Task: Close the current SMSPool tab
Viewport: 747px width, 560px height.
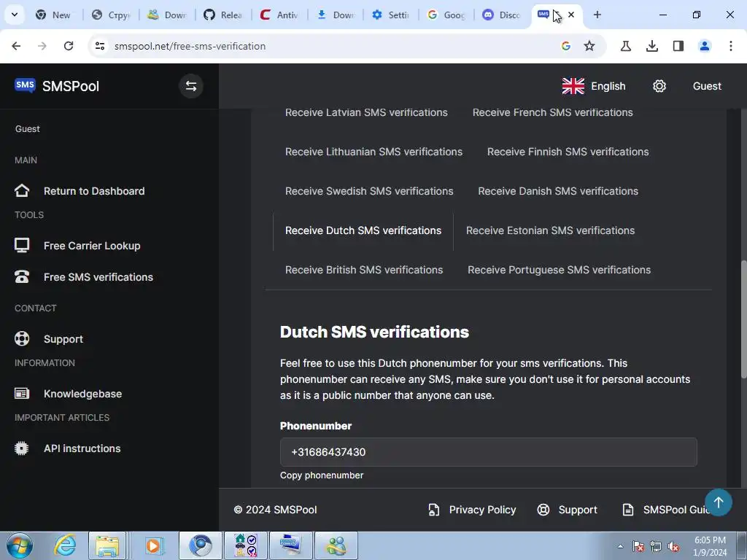Action: (x=571, y=15)
